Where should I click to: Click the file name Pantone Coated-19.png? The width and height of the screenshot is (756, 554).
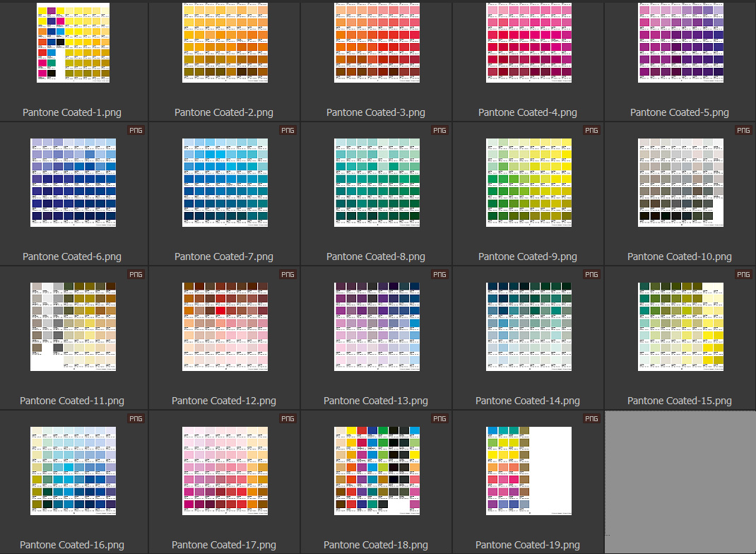click(528, 545)
